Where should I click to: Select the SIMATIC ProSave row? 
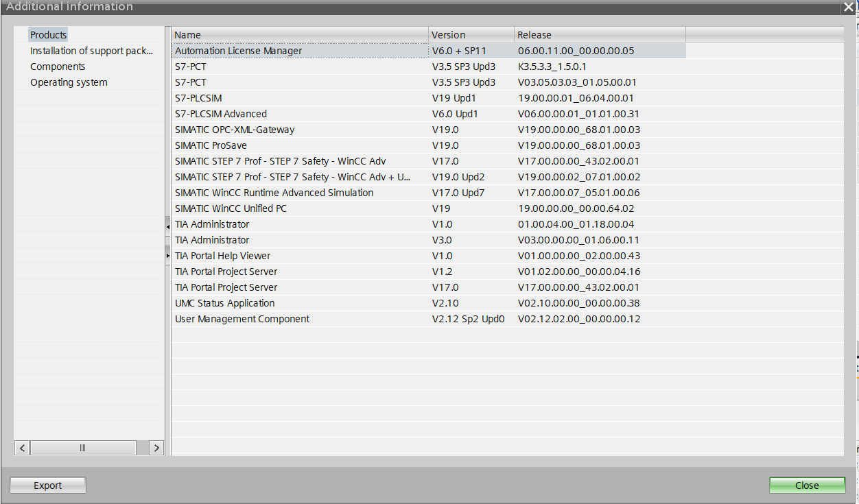tap(429, 145)
